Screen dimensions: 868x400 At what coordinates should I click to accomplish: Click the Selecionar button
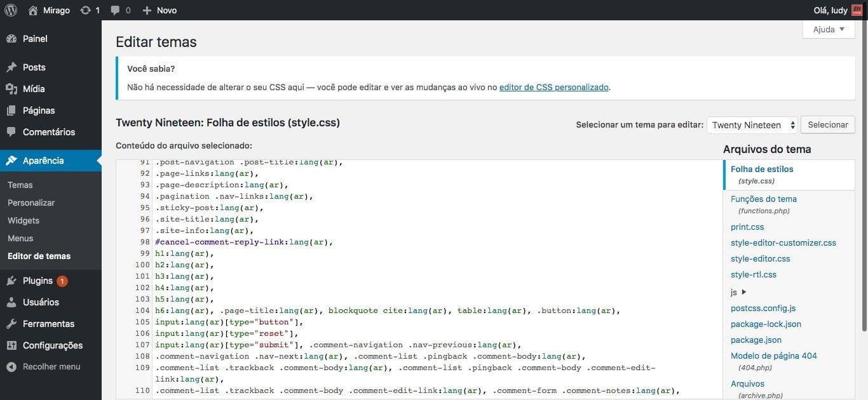[x=827, y=125]
